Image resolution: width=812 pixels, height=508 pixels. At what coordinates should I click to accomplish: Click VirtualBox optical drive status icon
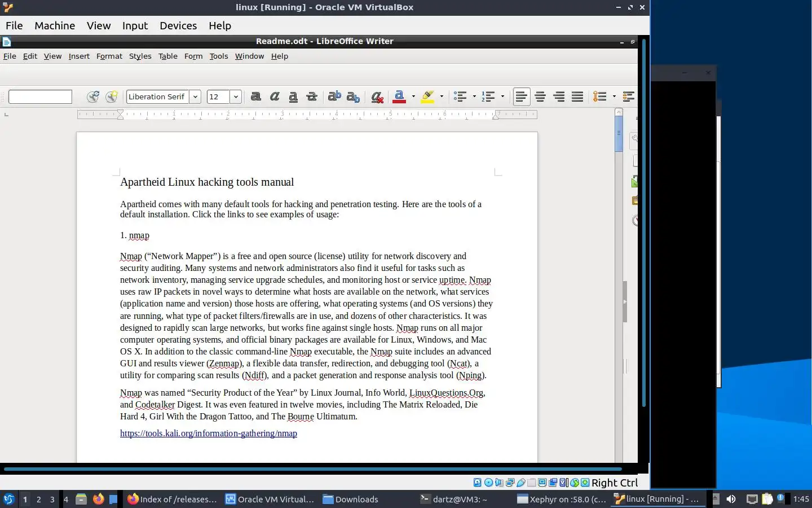(488, 483)
